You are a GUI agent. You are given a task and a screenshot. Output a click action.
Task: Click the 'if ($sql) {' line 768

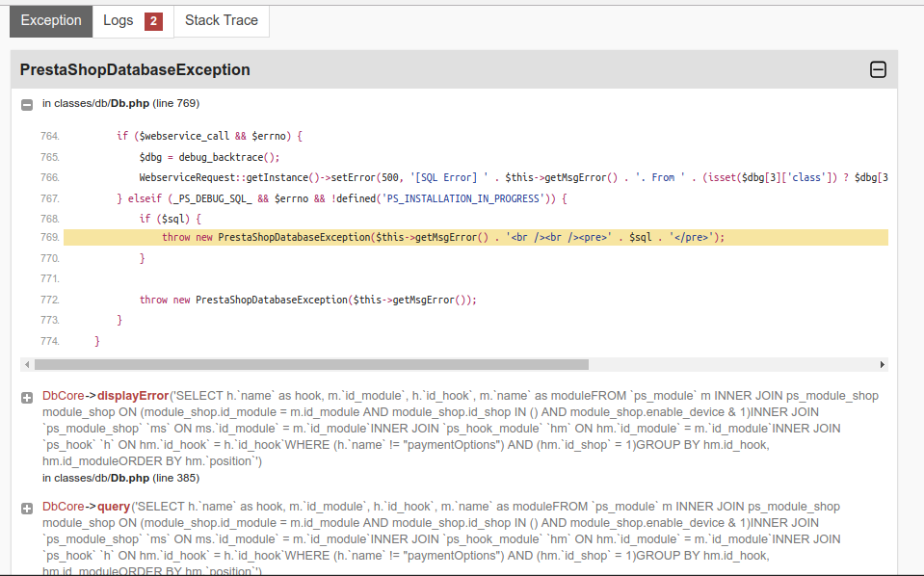click(x=171, y=219)
